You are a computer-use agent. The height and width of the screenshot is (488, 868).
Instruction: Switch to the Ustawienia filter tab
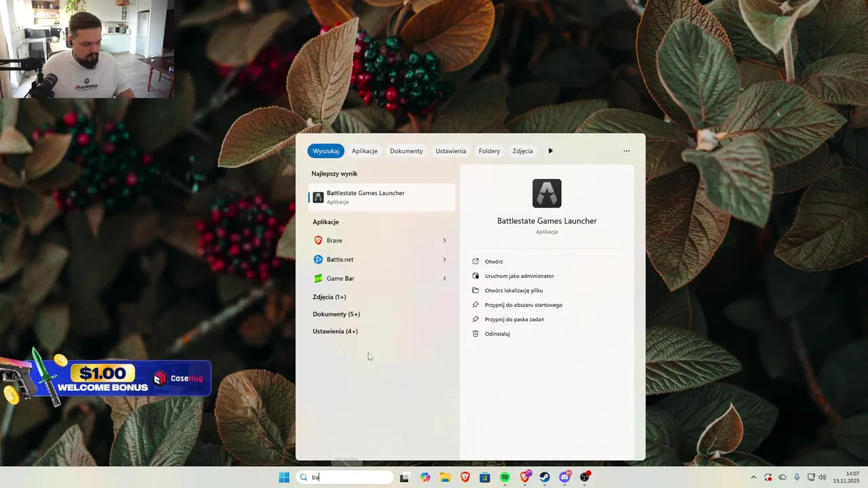[450, 151]
